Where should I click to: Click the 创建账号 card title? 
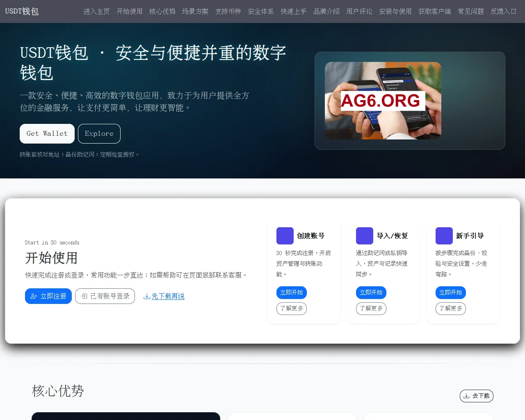[311, 236]
